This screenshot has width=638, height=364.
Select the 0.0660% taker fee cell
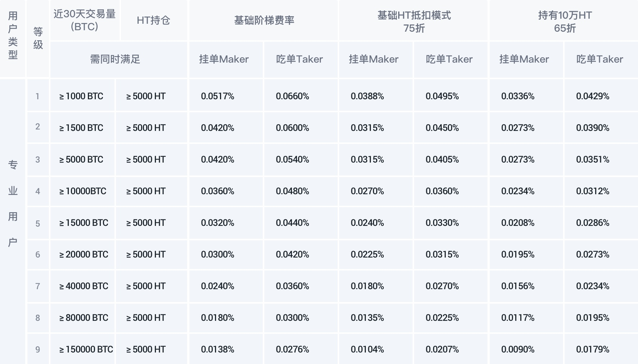(301, 96)
